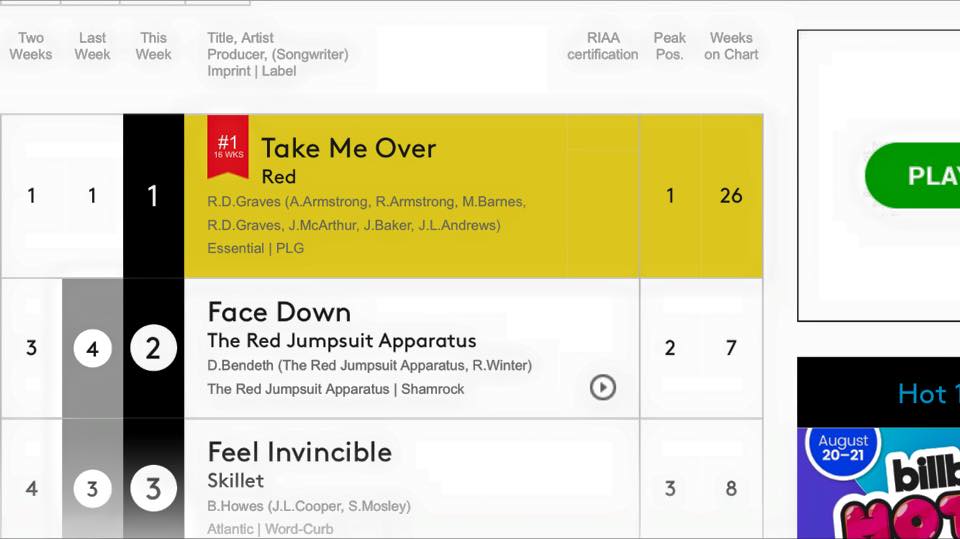Click the artist name Red

click(x=278, y=177)
